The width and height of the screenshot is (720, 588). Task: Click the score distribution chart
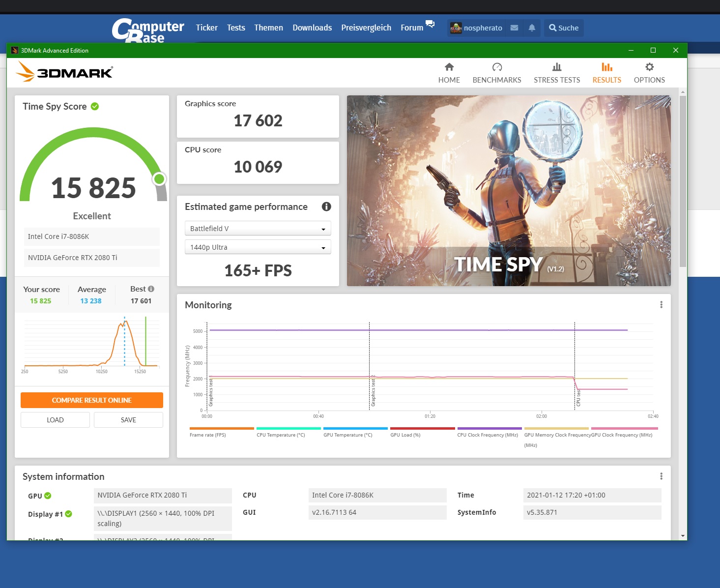pyautogui.click(x=92, y=344)
